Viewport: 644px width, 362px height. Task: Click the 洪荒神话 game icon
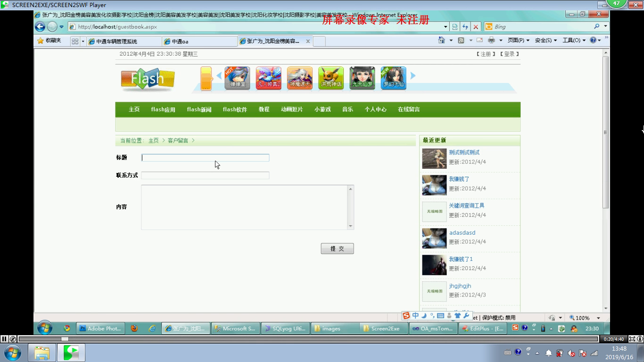click(x=331, y=78)
